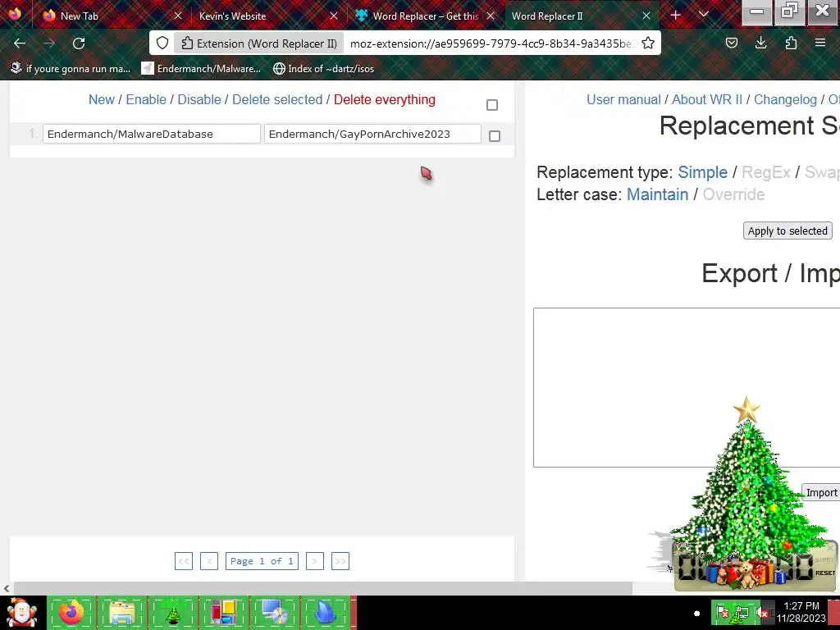Click the Import button
The height and width of the screenshot is (630, 840).
(x=820, y=492)
